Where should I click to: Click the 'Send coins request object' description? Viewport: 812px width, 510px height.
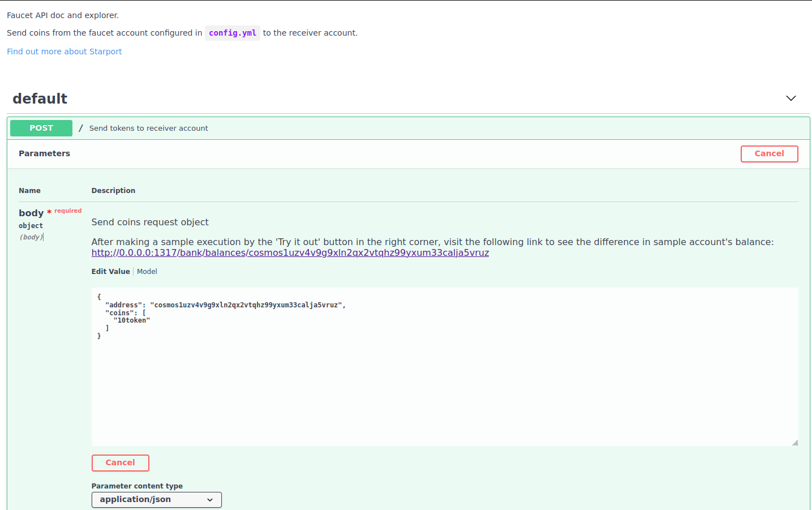click(150, 222)
